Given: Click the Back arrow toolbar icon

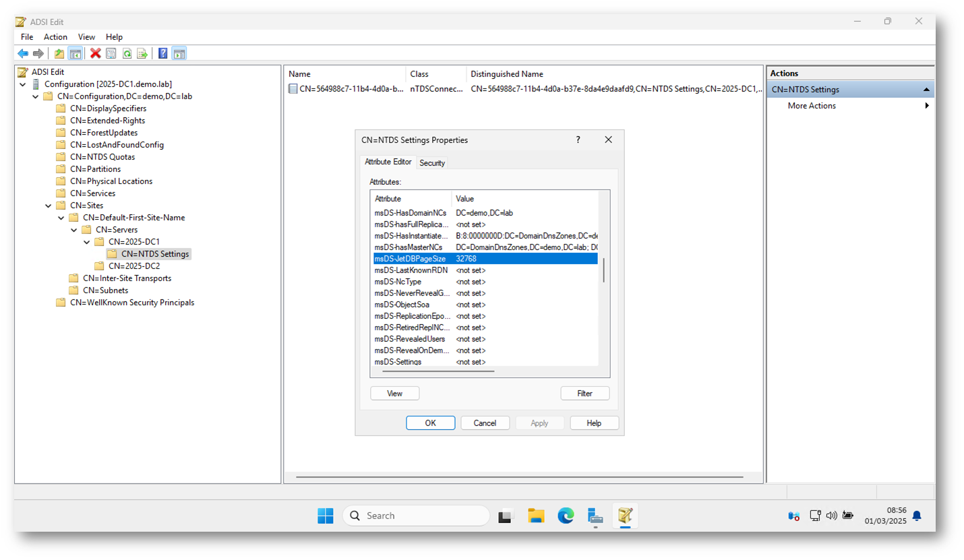Looking at the screenshot, I should coord(23,54).
